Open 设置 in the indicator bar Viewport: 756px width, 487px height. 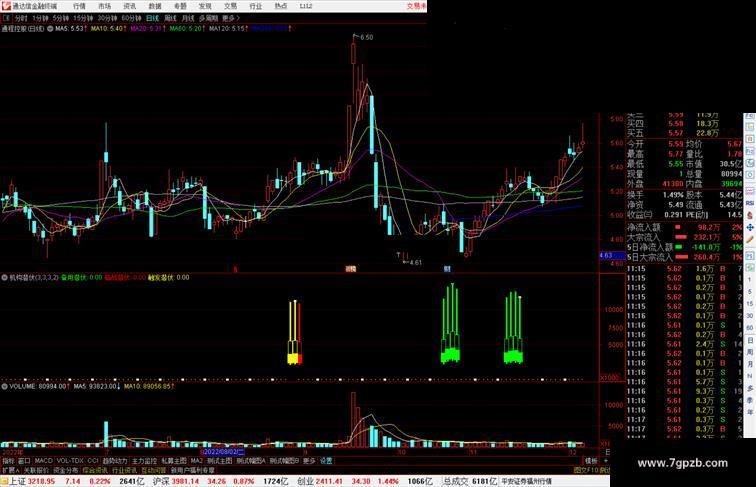[x=326, y=461]
